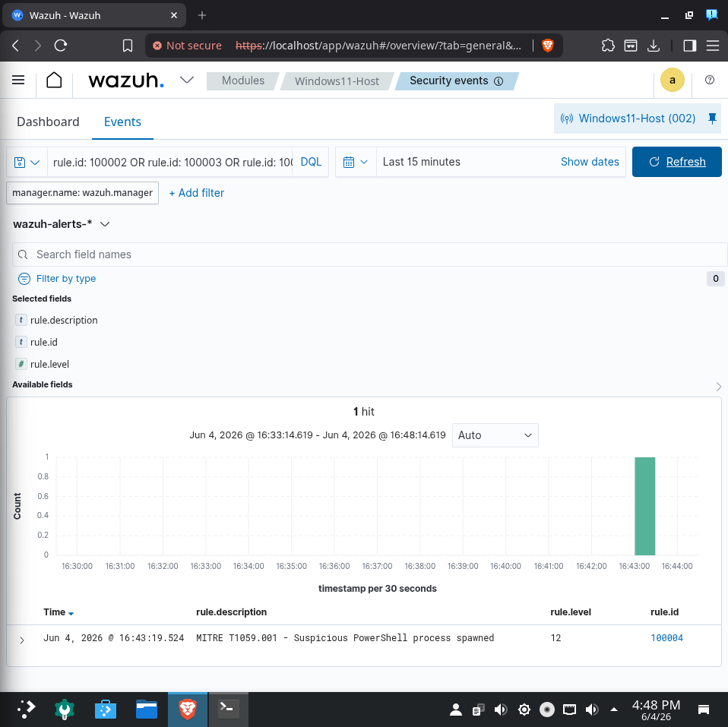The image size is (728, 727).
Task: Click the rule.id column header
Action: pos(664,612)
